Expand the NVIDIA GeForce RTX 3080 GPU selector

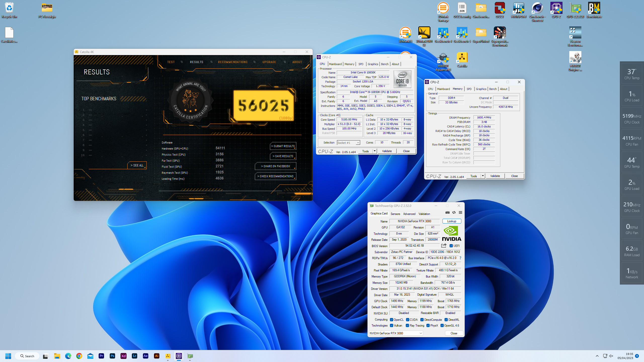pyautogui.click(x=421, y=333)
